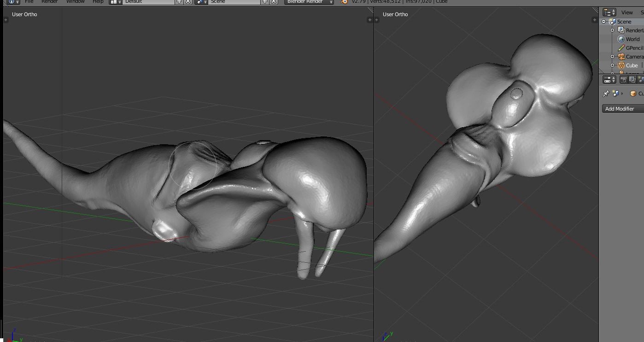Viewport: 644px width, 342px height.
Task: Click the Camera object icon in Outliner
Action: point(621,57)
